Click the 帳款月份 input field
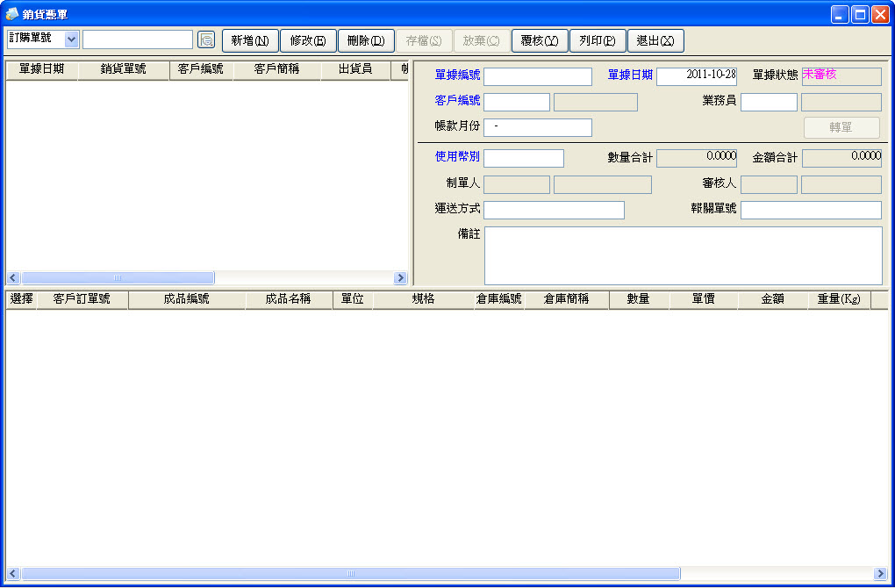895x588 pixels. [x=538, y=127]
